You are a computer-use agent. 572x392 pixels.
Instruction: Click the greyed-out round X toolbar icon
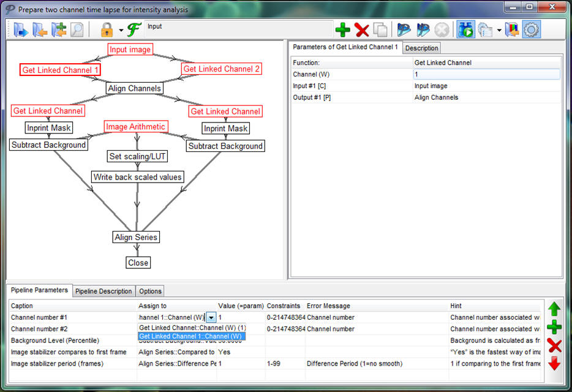coord(442,30)
